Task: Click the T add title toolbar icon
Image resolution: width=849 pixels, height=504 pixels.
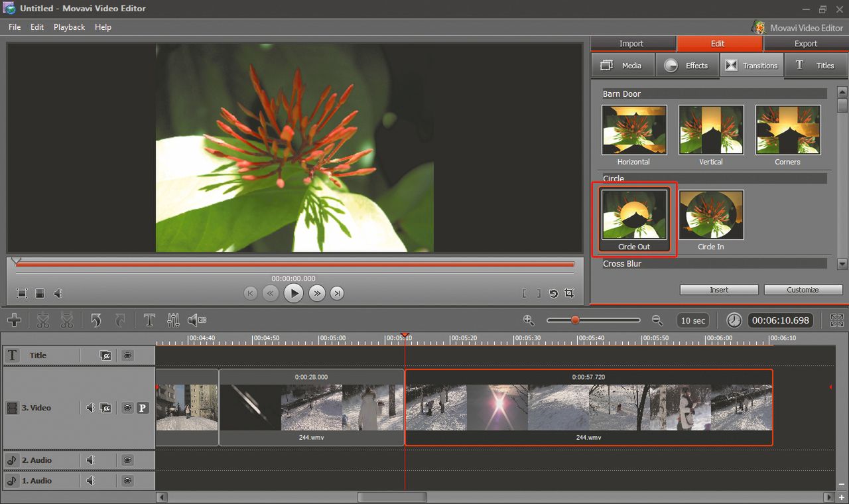Action: pyautogui.click(x=149, y=320)
